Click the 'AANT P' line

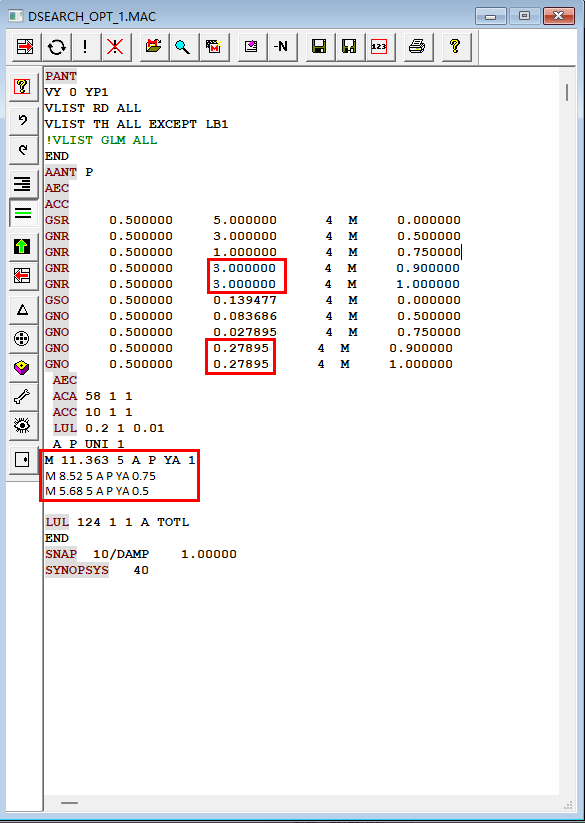click(x=69, y=172)
